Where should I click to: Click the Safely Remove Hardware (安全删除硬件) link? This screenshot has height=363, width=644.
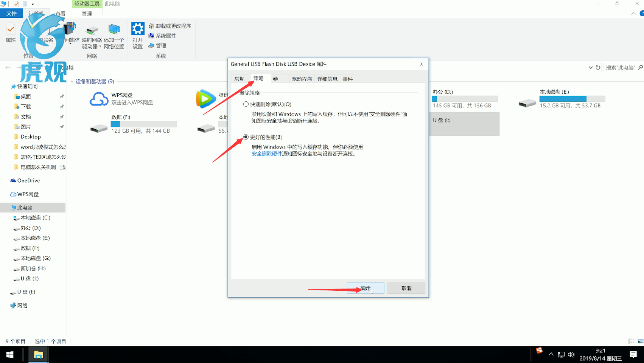pyautogui.click(x=267, y=154)
